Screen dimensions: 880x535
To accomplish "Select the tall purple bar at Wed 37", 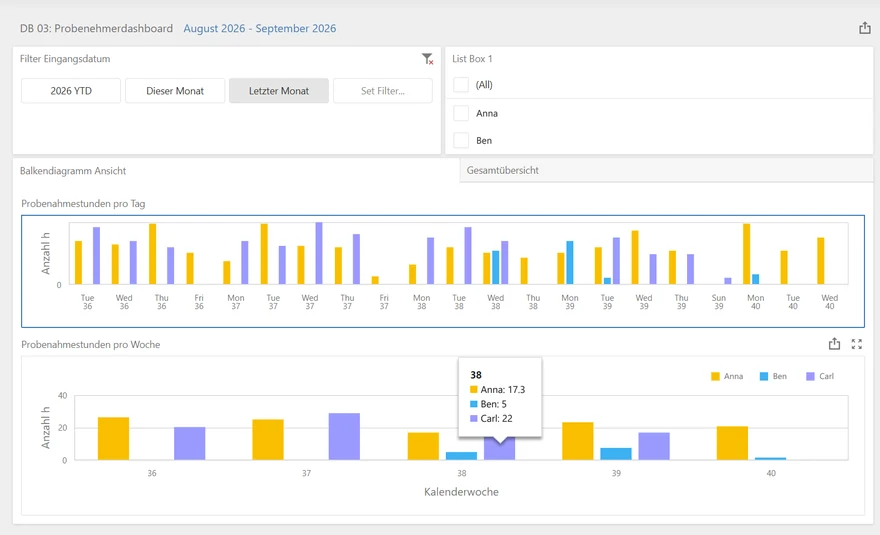I will tap(319, 253).
